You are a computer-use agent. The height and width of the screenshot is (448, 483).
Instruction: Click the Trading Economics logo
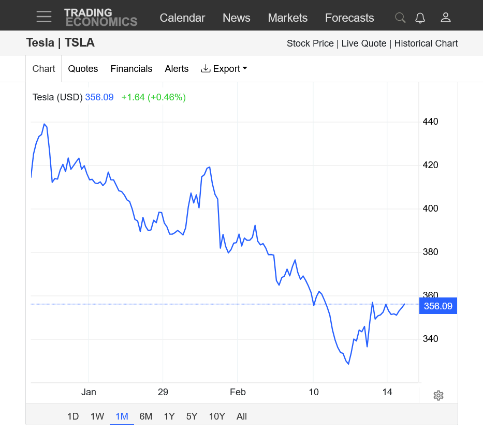(100, 17)
